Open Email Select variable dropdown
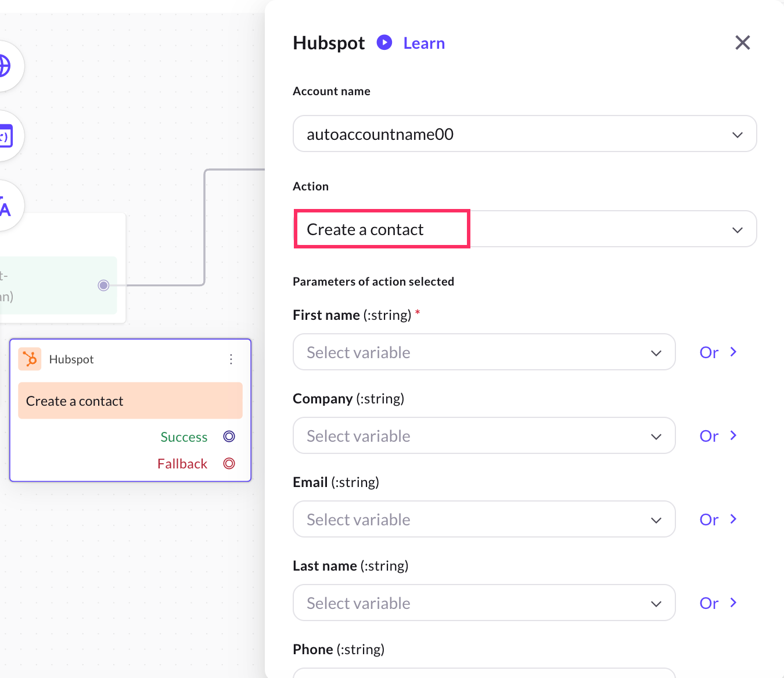 tap(484, 520)
